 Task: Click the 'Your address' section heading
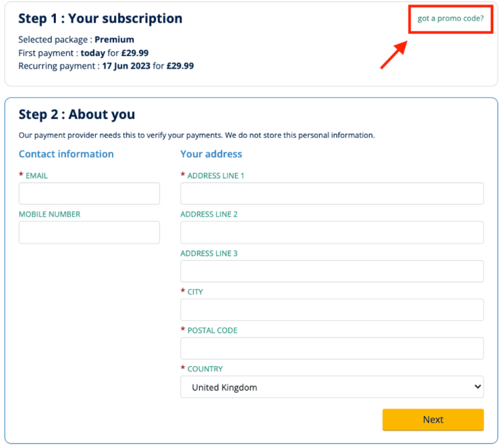click(211, 154)
